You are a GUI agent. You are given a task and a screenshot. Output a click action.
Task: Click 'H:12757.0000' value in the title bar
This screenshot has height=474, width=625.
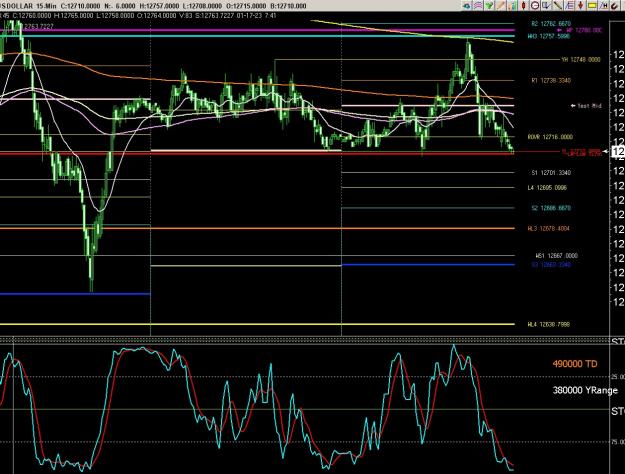coord(160,6)
